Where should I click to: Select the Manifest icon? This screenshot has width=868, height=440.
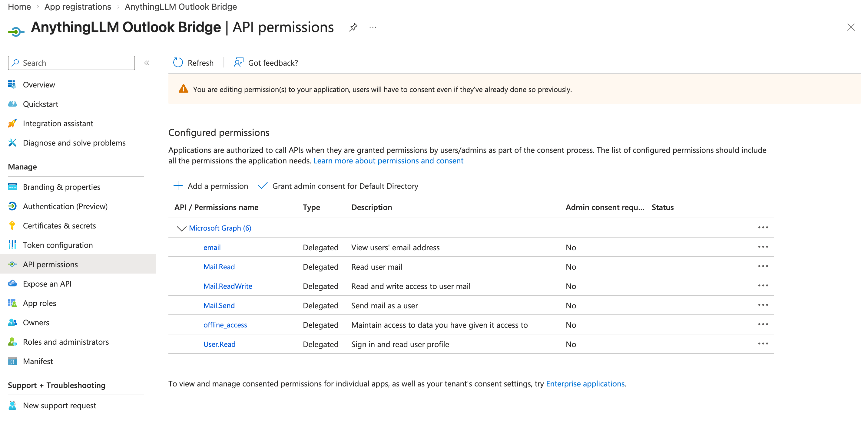point(12,361)
